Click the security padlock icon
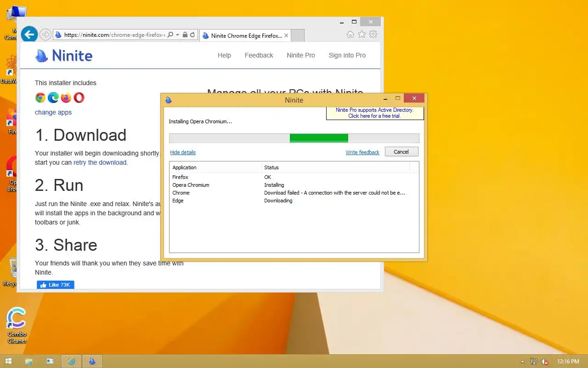 pyautogui.click(x=185, y=34)
